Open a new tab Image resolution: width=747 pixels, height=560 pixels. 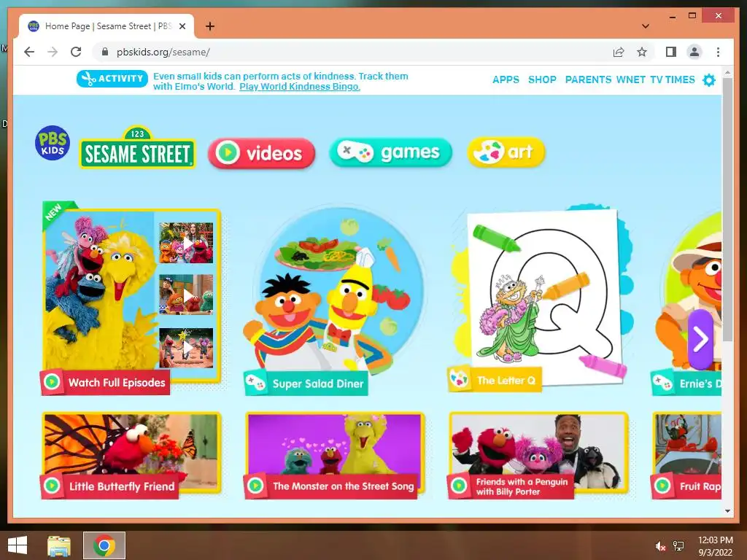209,26
